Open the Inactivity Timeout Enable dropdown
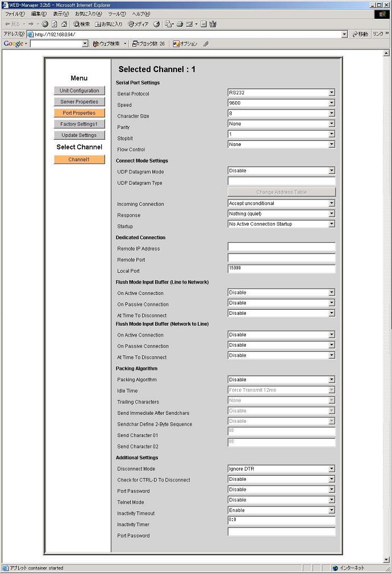392x574 pixels. (x=281, y=510)
